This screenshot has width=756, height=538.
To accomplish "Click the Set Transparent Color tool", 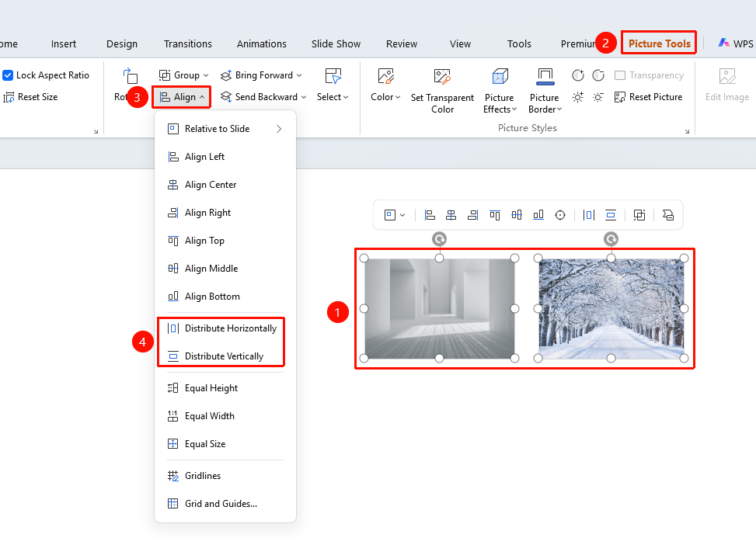I will (x=442, y=92).
